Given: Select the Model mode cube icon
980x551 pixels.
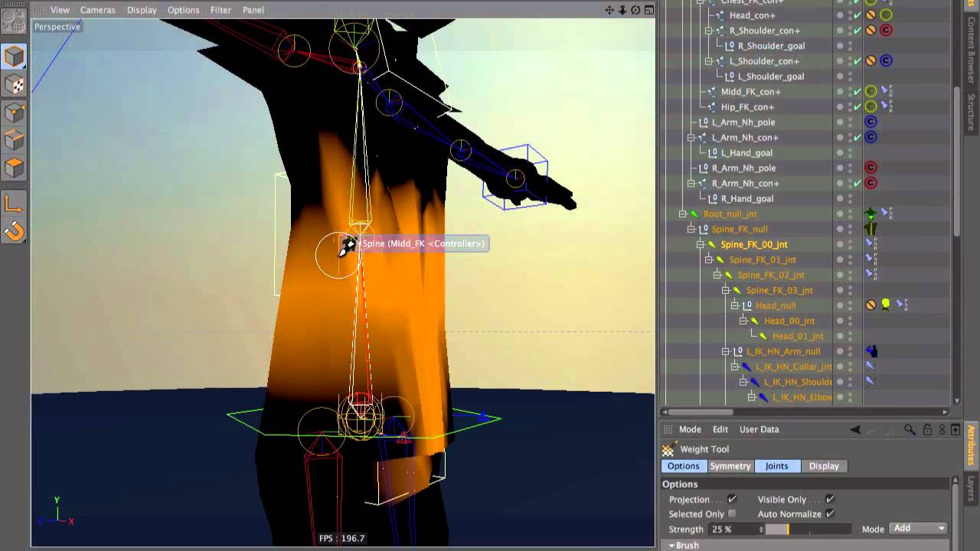Looking at the screenshot, I should 14,57.
